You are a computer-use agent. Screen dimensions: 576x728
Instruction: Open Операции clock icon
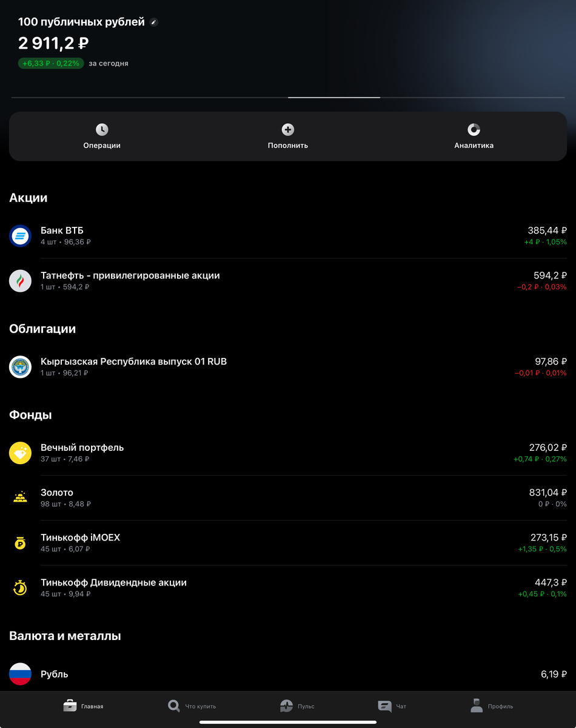(102, 129)
